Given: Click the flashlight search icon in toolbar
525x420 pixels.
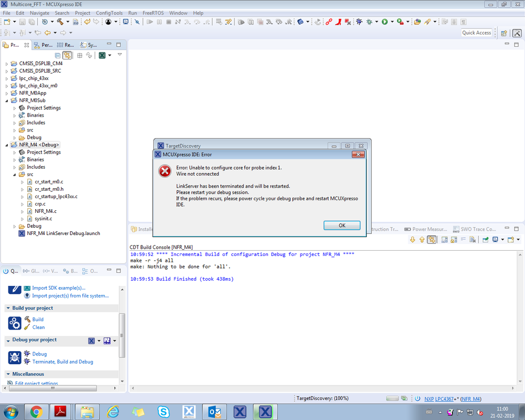Looking at the screenshot, I should point(427,22).
